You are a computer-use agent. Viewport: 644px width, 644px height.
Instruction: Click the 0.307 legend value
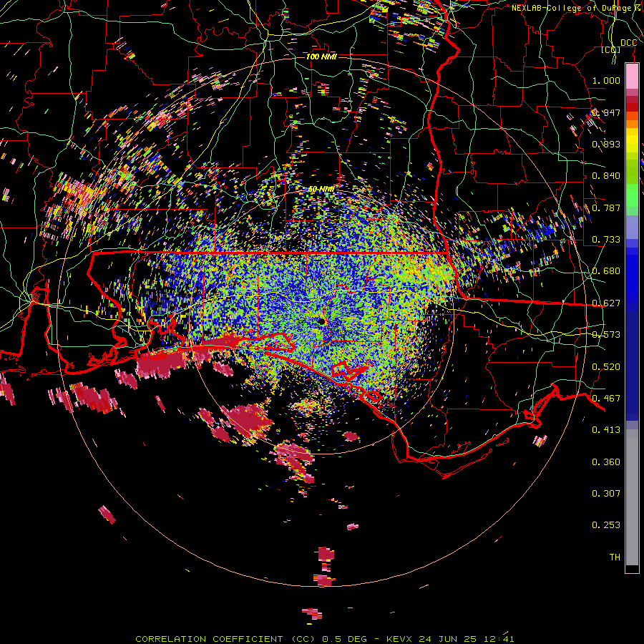[x=606, y=494]
